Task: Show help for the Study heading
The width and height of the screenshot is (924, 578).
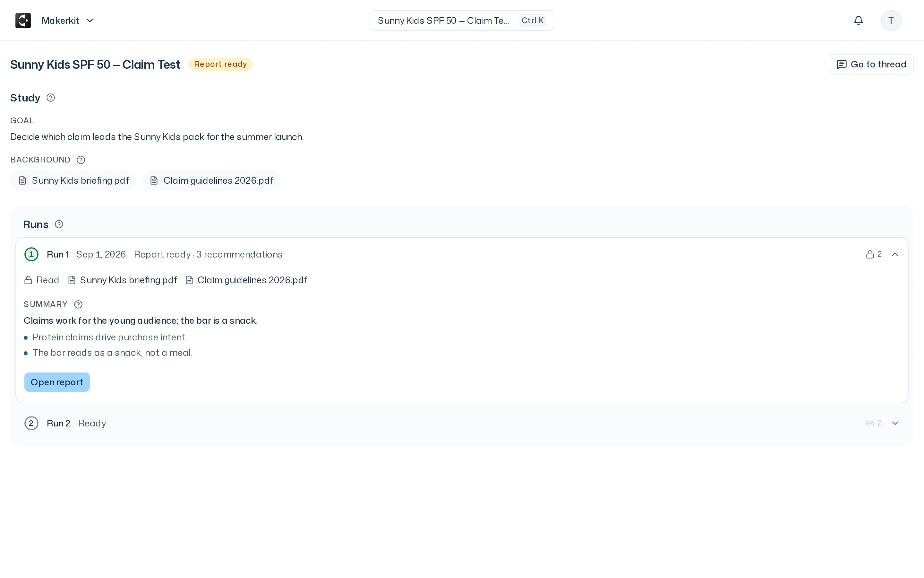Action: click(x=51, y=98)
